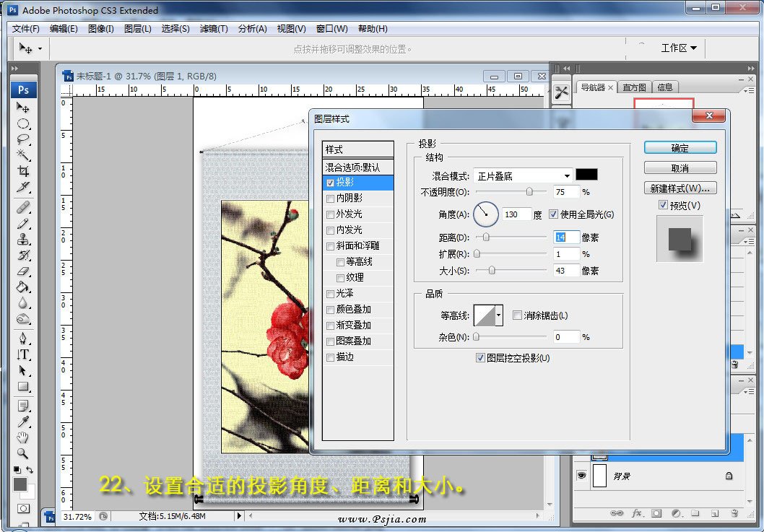Open the 混合模式 blend mode dropdown

click(x=523, y=175)
